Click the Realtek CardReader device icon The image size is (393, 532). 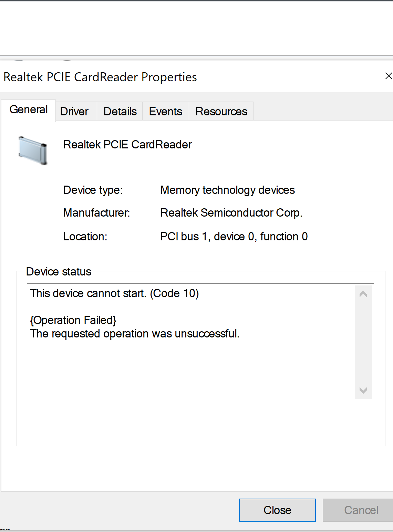(33, 150)
